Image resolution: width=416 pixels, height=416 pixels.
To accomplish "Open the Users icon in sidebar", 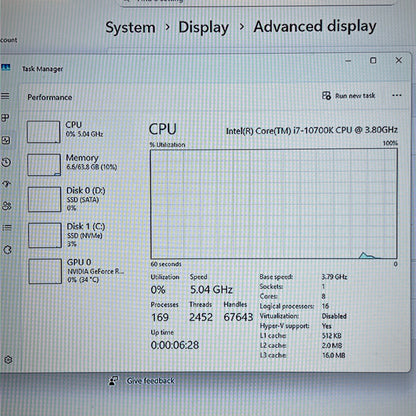I will pyautogui.click(x=7, y=206).
